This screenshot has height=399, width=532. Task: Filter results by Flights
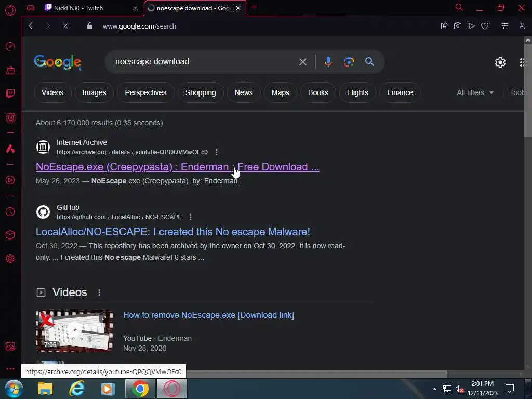point(357,92)
